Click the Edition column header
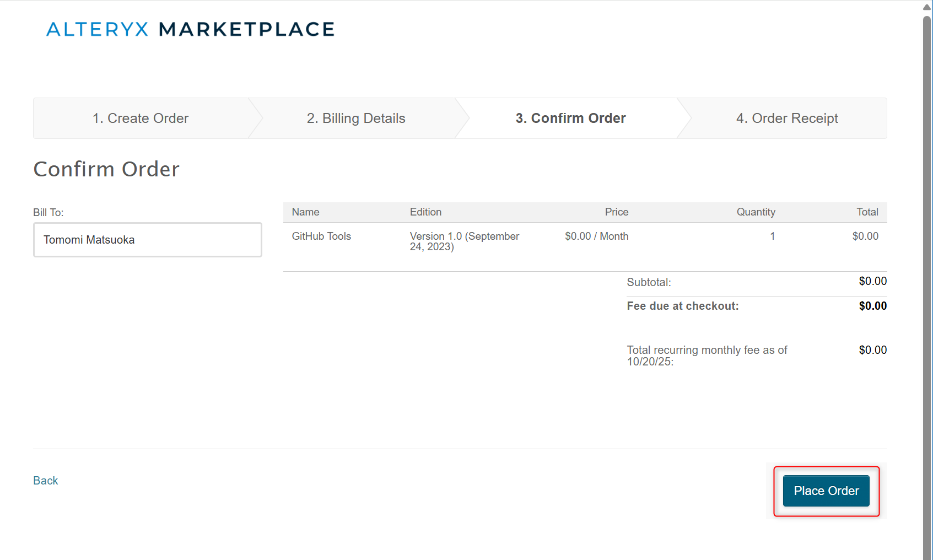933x560 pixels. point(425,212)
